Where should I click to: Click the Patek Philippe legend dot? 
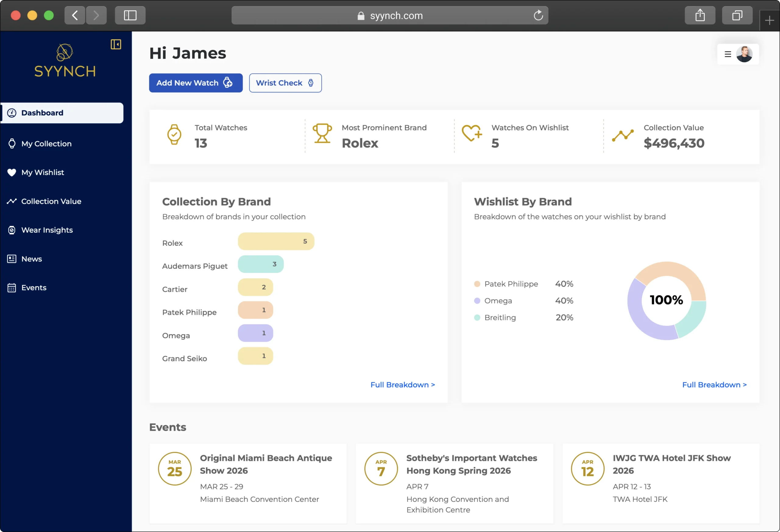pyautogui.click(x=477, y=284)
